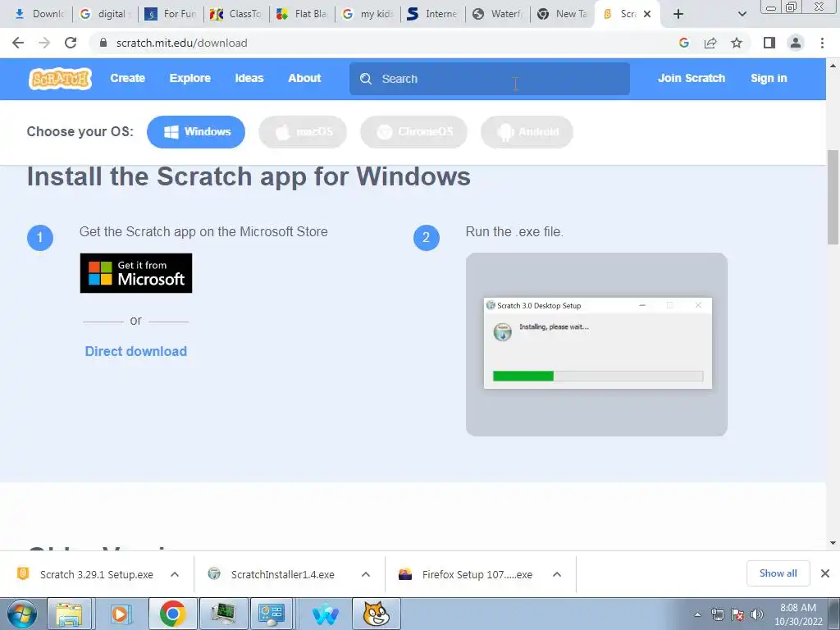
Task: Click the scrollbar up arrow
Action: (x=833, y=66)
